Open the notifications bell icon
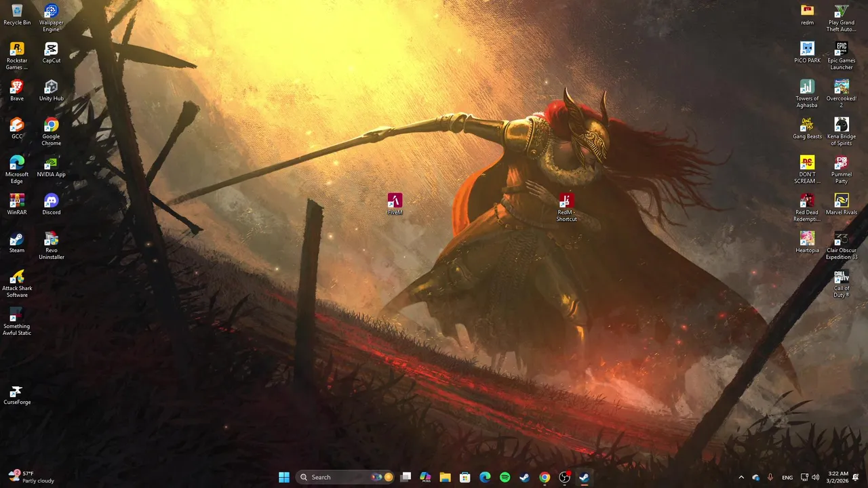This screenshot has height=488, width=868. coord(856,477)
